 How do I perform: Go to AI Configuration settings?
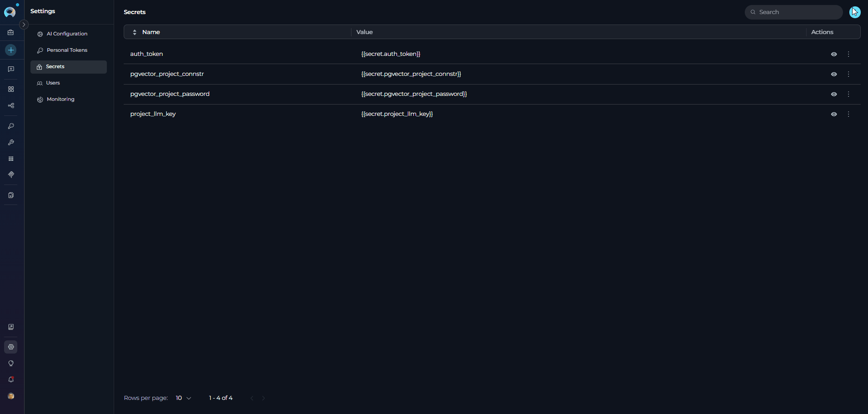point(67,34)
